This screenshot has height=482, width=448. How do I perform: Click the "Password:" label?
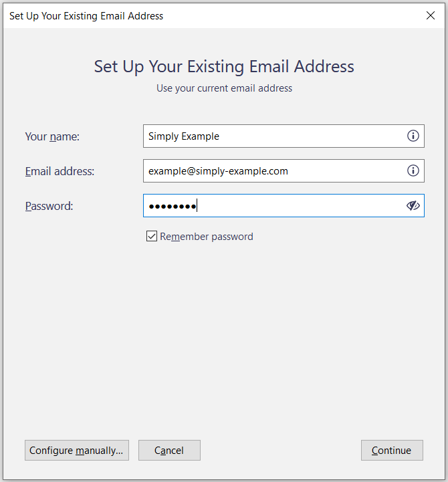tap(49, 206)
